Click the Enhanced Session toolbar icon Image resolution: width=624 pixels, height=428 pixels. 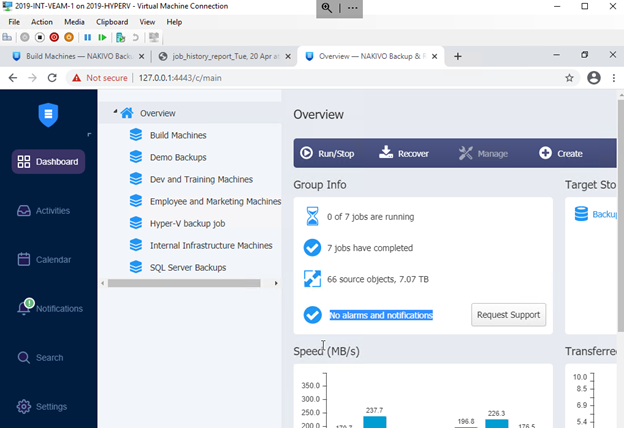point(154,37)
